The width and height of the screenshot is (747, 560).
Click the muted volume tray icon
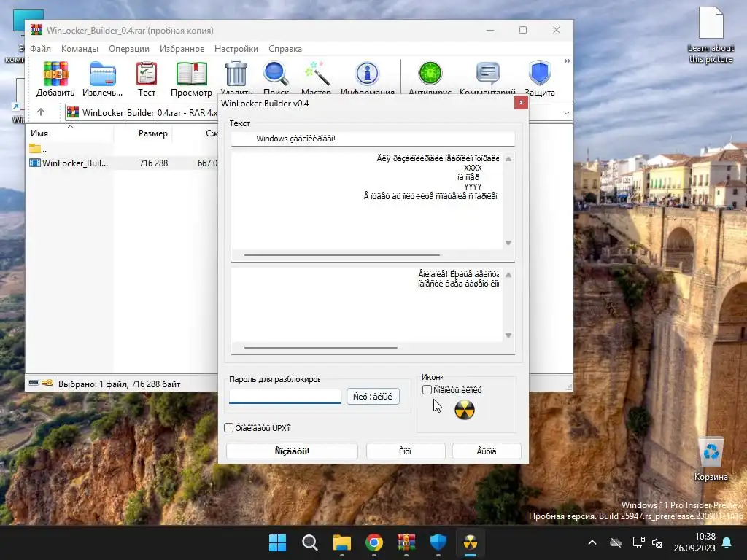point(657,542)
